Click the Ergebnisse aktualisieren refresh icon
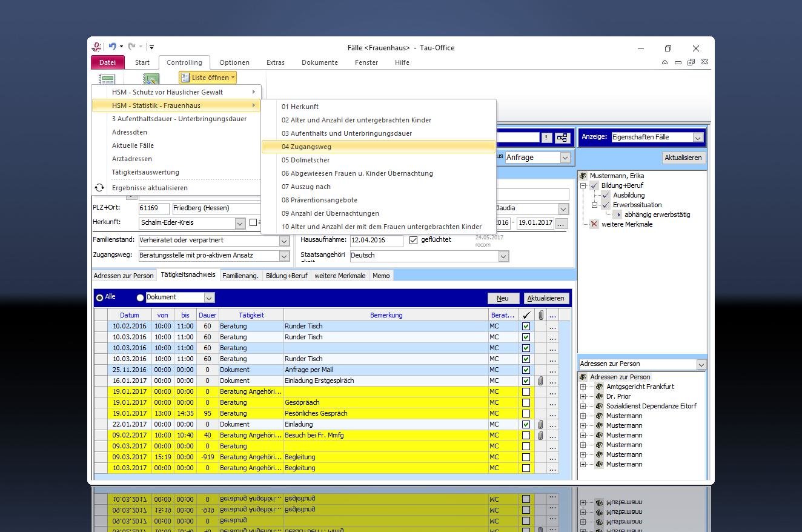802x532 pixels. pyautogui.click(x=99, y=188)
